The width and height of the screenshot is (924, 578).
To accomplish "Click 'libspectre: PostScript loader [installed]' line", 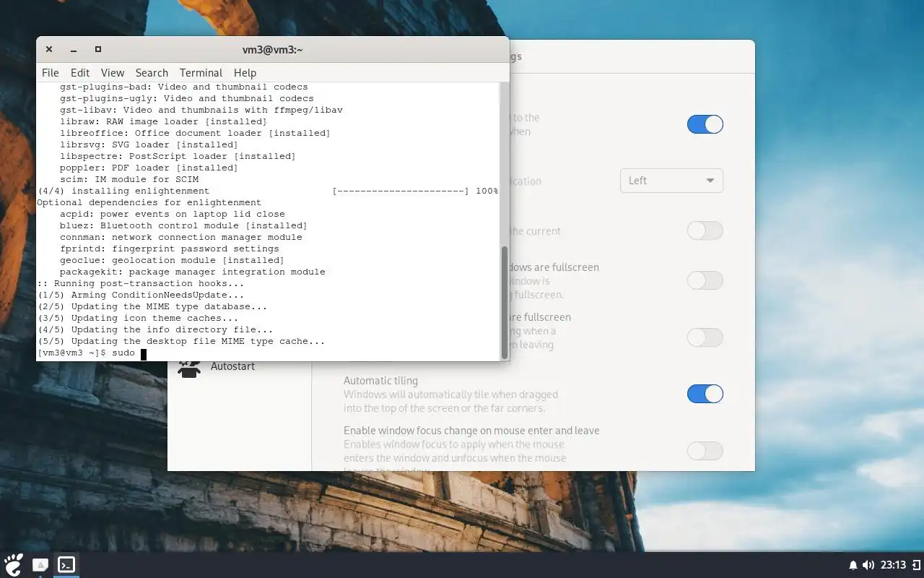I will tap(178, 156).
